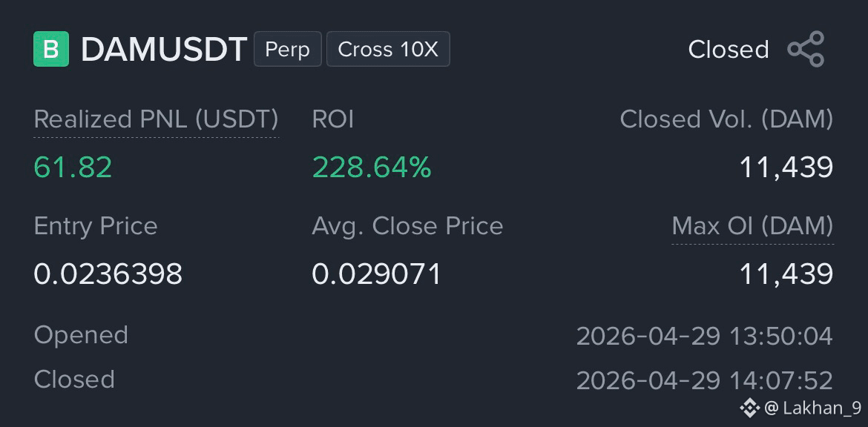Click the Closed status text

pos(729,50)
